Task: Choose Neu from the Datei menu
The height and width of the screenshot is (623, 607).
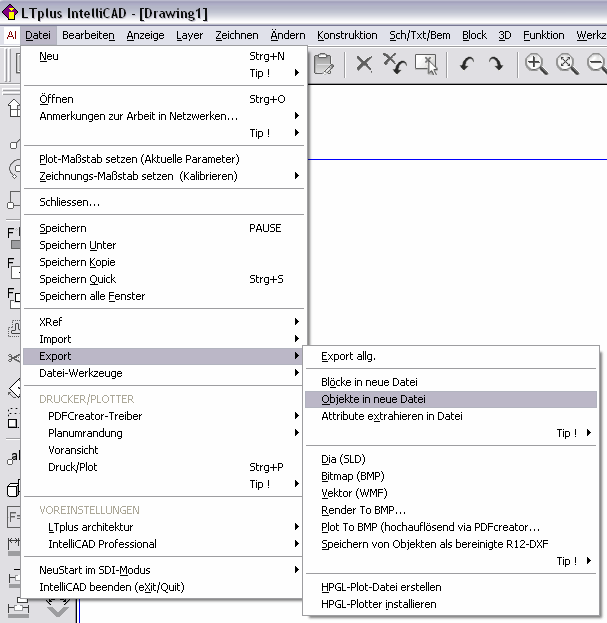Action: (164, 56)
